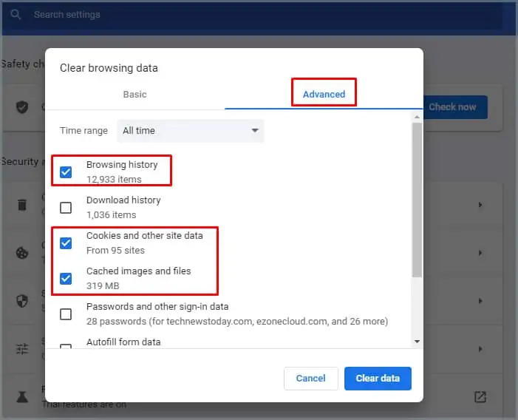The height and width of the screenshot is (420, 518).
Task: Click the dialog vertical scrollbar thumb
Action: tap(417, 200)
